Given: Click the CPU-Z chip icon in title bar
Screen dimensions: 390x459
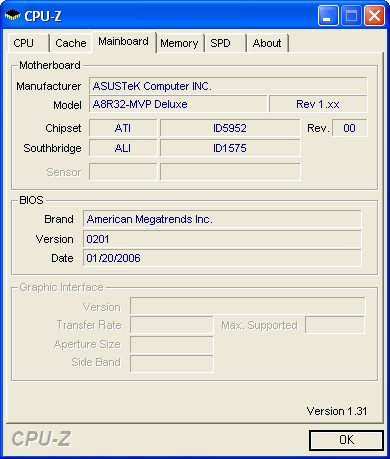Looking at the screenshot, I should pyautogui.click(x=13, y=15).
